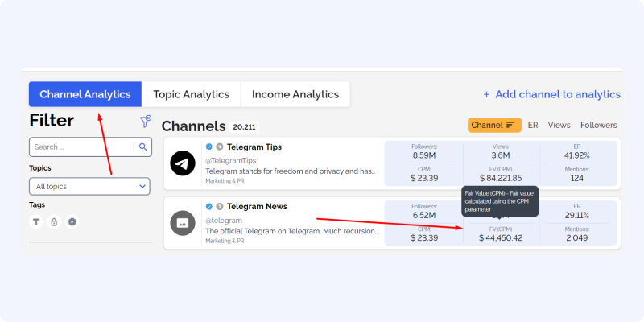Click Telegram News CPM value $ 23.39

tap(424, 238)
